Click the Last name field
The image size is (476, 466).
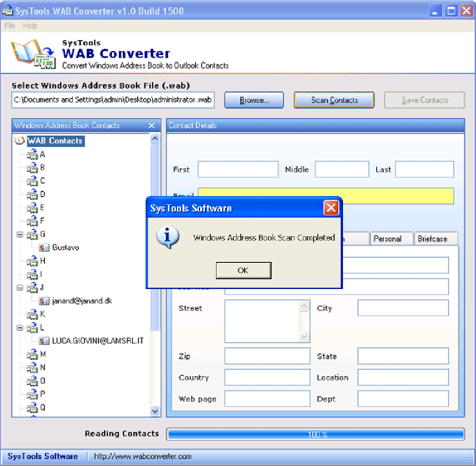pos(424,169)
